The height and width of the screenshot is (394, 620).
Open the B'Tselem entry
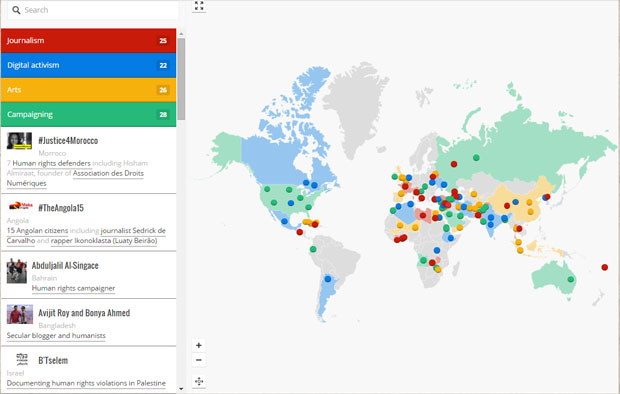tap(89, 370)
